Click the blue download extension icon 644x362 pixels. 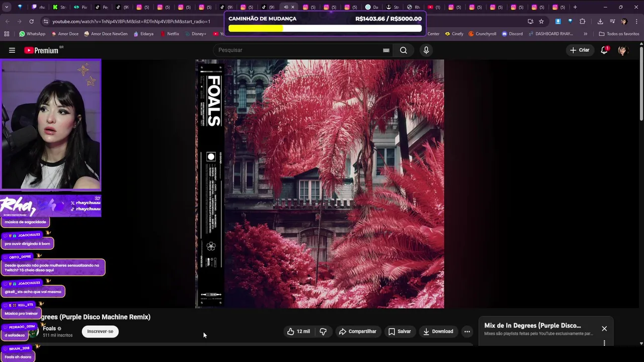tap(558, 22)
